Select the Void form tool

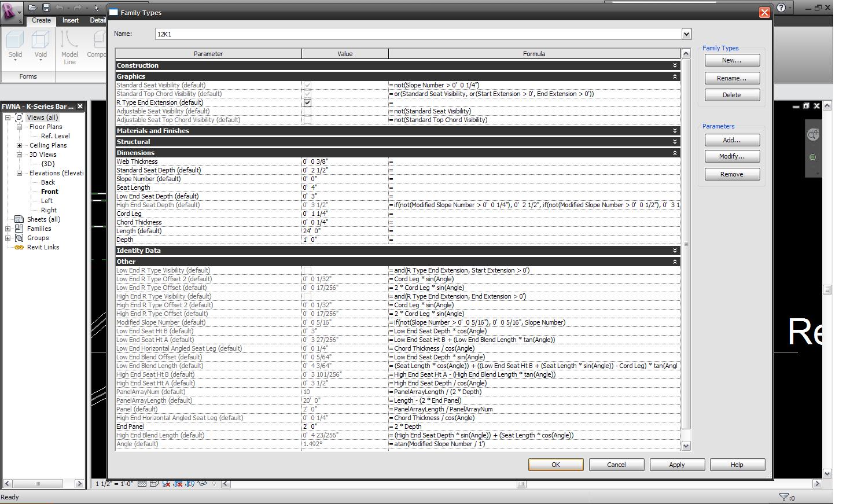point(41,46)
